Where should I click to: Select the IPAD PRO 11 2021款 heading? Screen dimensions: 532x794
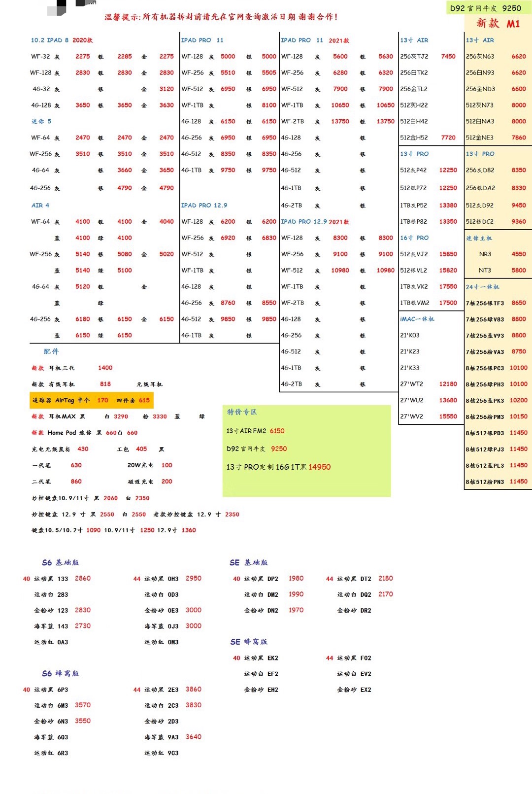pyautogui.click(x=315, y=40)
